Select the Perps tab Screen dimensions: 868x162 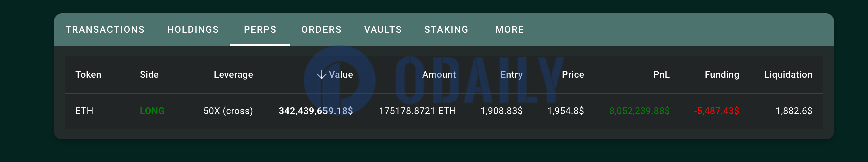click(260, 30)
